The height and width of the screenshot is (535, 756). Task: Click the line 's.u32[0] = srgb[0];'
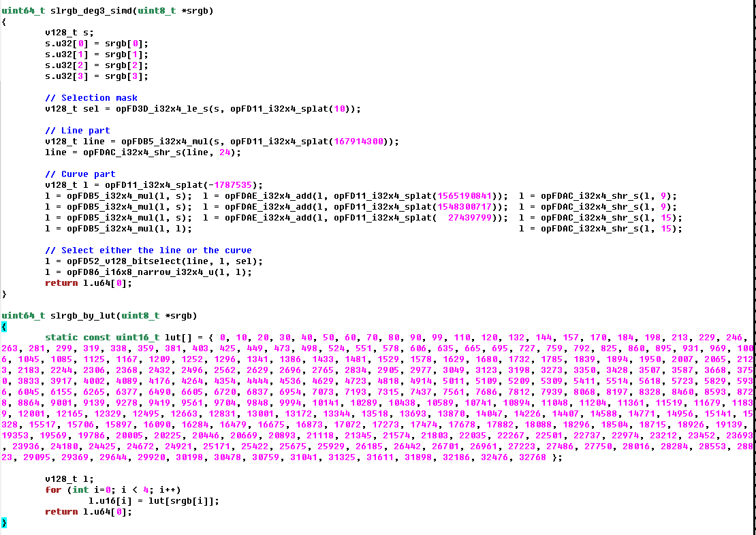point(97,44)
